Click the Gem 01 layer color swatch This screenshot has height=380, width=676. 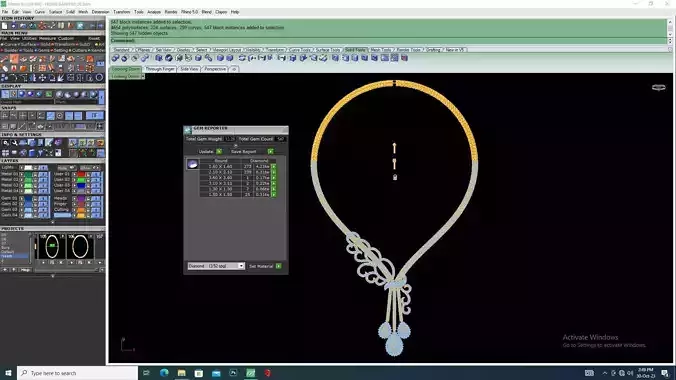coord(28,198)
